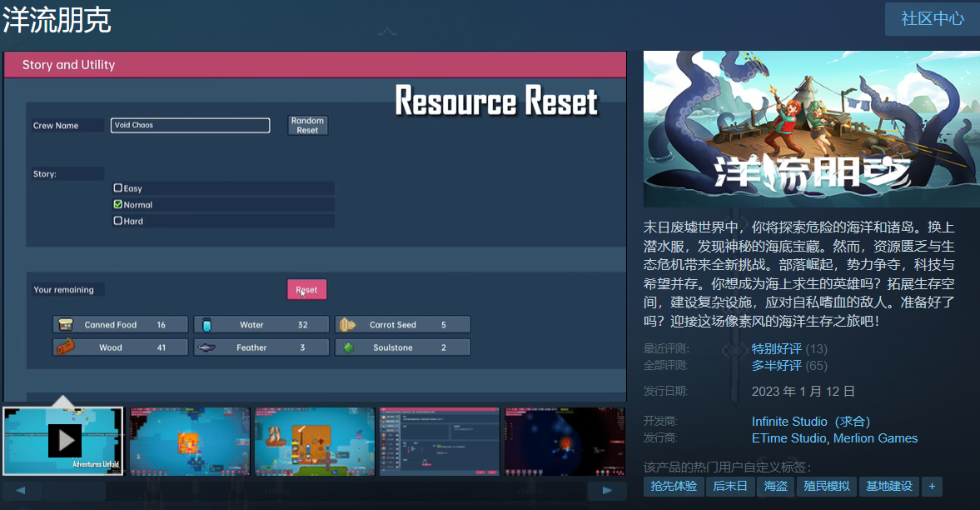This screenshot has width=980, height=510.
Task: Click the Feather resource icon
Action: [x=206, y=347]
